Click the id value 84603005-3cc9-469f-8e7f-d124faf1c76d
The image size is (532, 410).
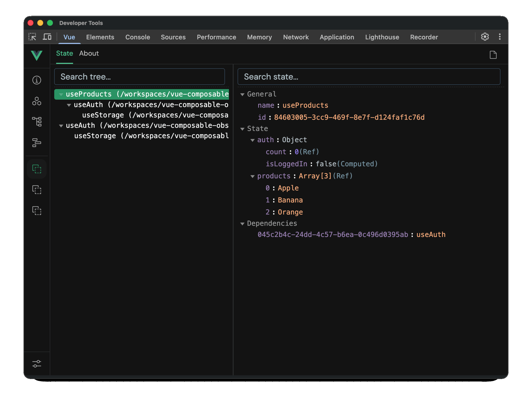click(349, 117)
